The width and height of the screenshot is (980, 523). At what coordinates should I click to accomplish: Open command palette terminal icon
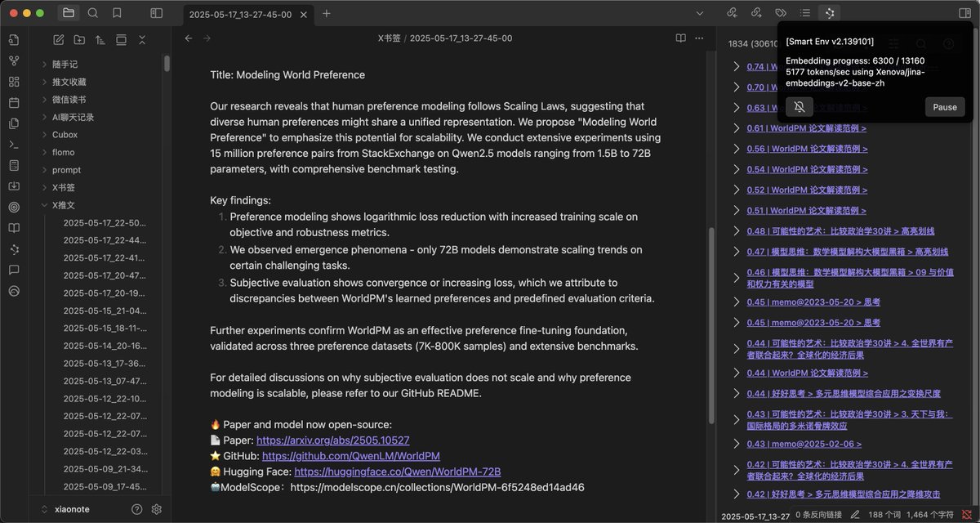[14, 145]
